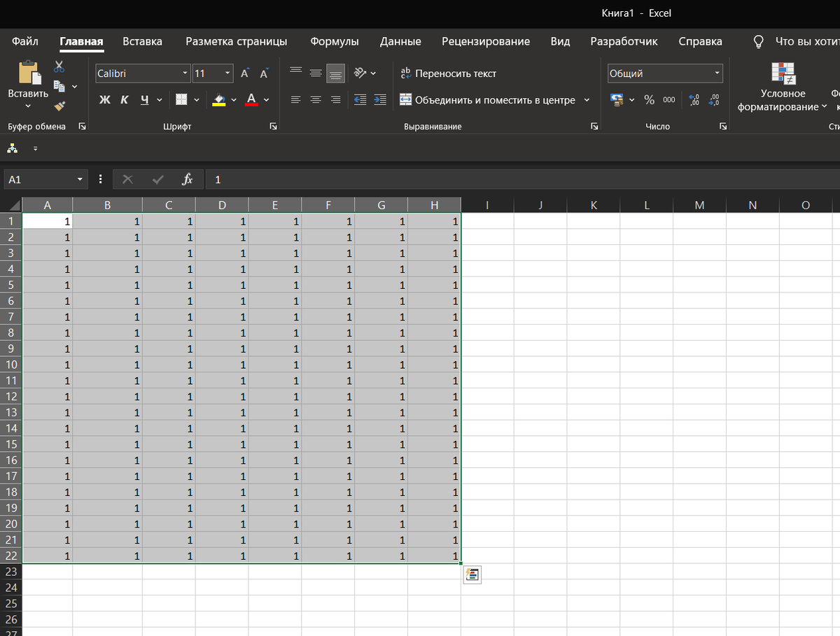Screen dimensions: 840x636
Task: Switch to the Вид tab
Action: pos(560,41)
